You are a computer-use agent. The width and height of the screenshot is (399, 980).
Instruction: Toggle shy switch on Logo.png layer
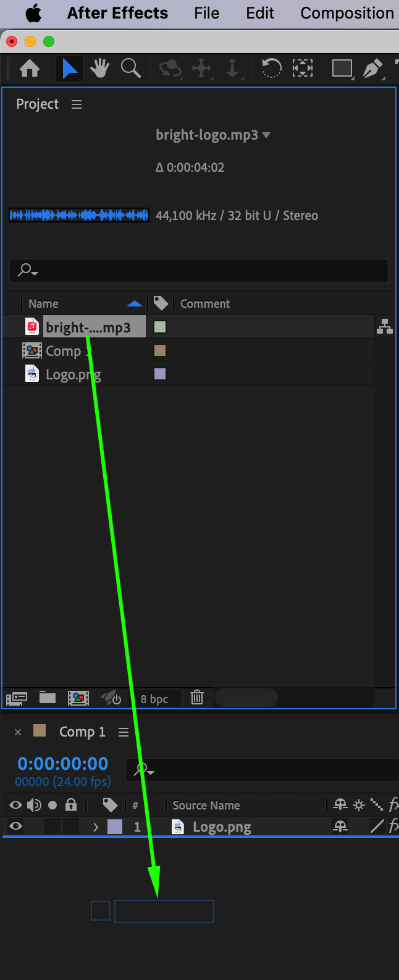340,826
